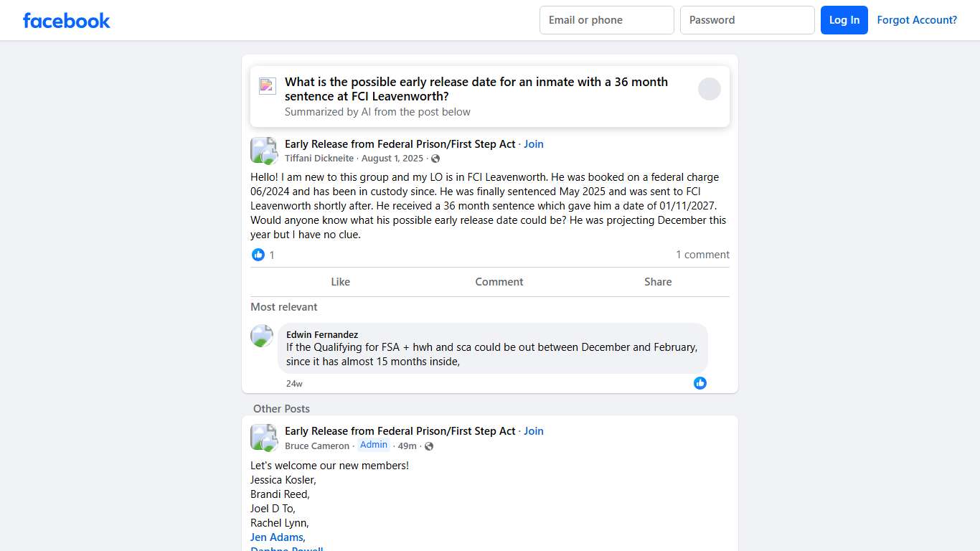
Task: Open Tiffani Dickneite's group profile picture
Action: [263, 150]
